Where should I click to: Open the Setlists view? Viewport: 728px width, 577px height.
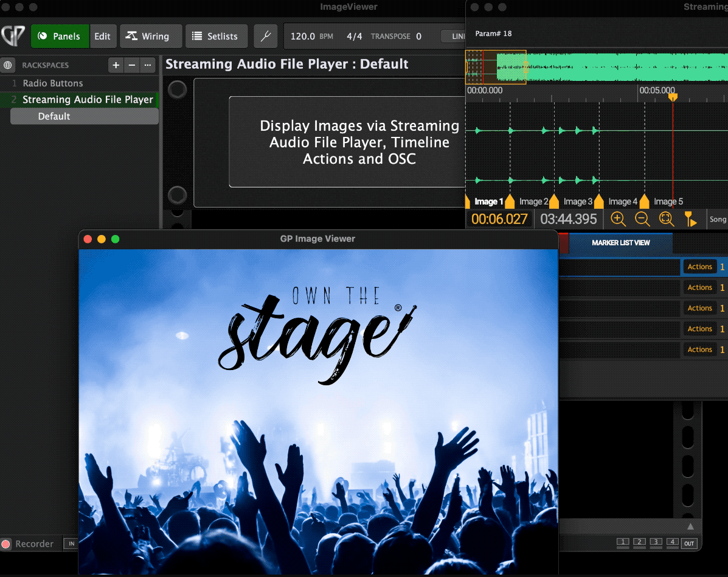click(216, 37)
